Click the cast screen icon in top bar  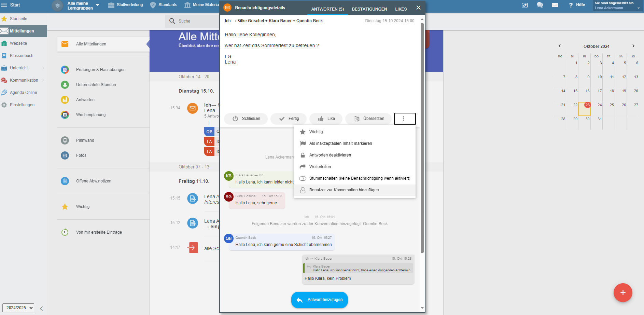[x=525, y=5]
